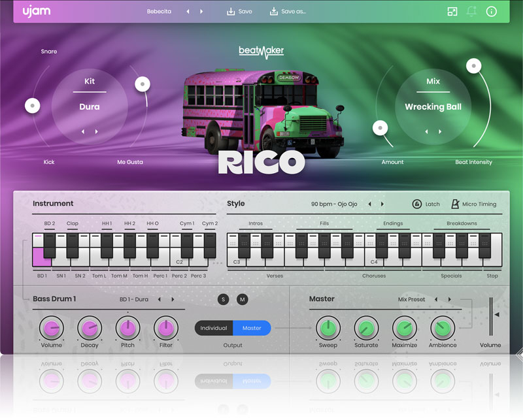Screen dimensions: 523x420
Task: Choose next Kit after Dura
Action: pyautogui.click(x=96, y=132)
